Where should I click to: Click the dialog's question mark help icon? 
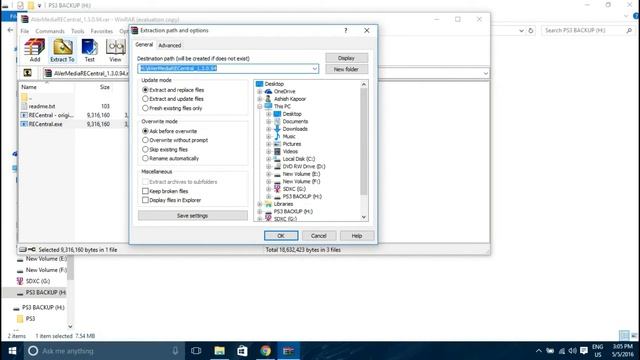click(x=346, y=31)
